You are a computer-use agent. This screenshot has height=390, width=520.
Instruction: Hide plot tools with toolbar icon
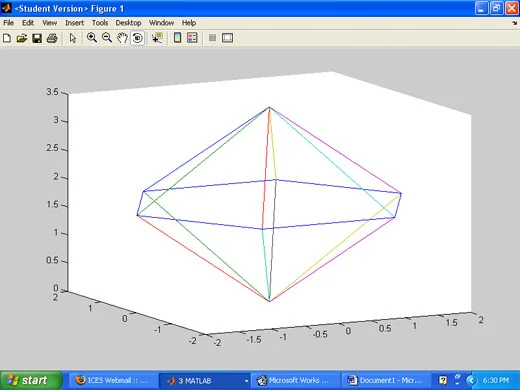pyautogui.click(x=212, y=38)
